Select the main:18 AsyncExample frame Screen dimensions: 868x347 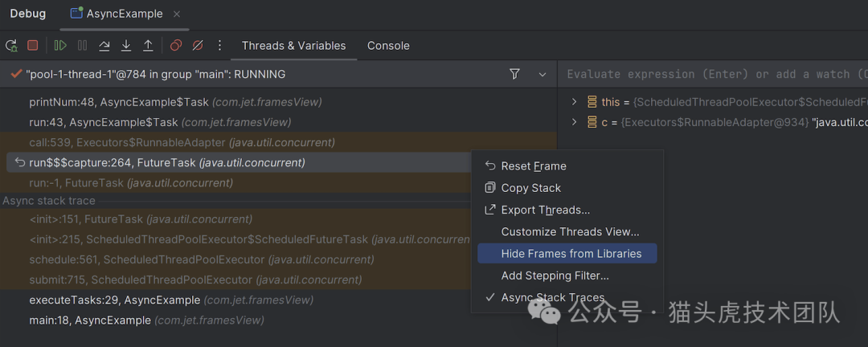click(90, 320)
